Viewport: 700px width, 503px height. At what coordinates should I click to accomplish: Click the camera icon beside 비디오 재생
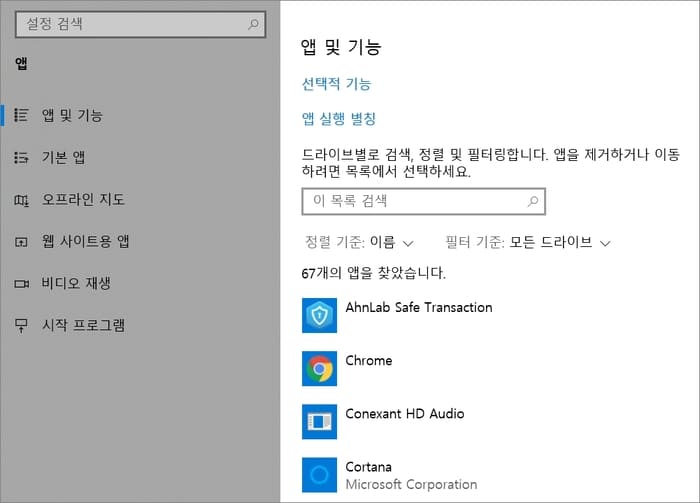pyautogui.click(x=21, y=284)
